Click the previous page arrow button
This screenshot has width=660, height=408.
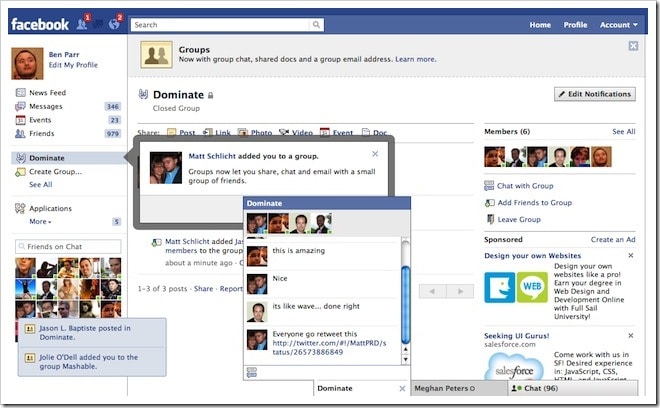pos(432,291)
